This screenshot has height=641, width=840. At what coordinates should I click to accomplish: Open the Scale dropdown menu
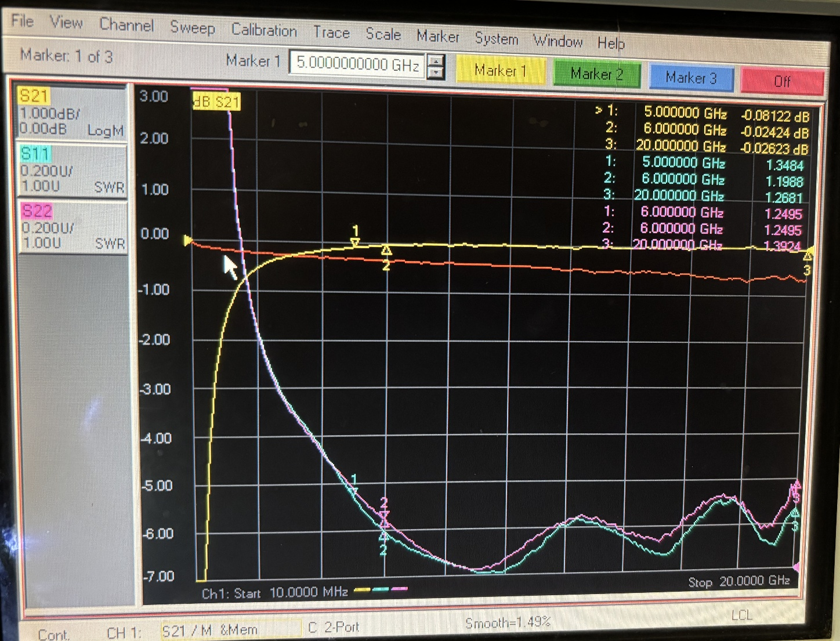(x=383, y=34)
